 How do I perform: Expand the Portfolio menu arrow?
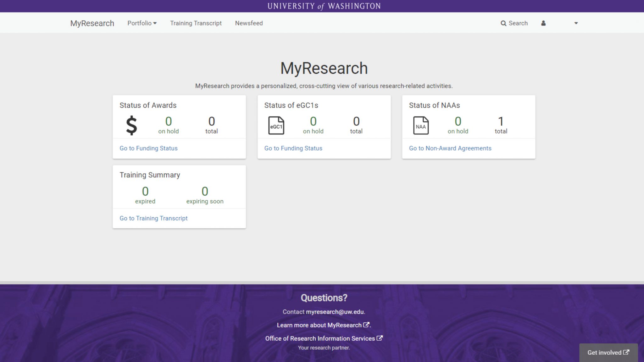[x=155, y=23]
